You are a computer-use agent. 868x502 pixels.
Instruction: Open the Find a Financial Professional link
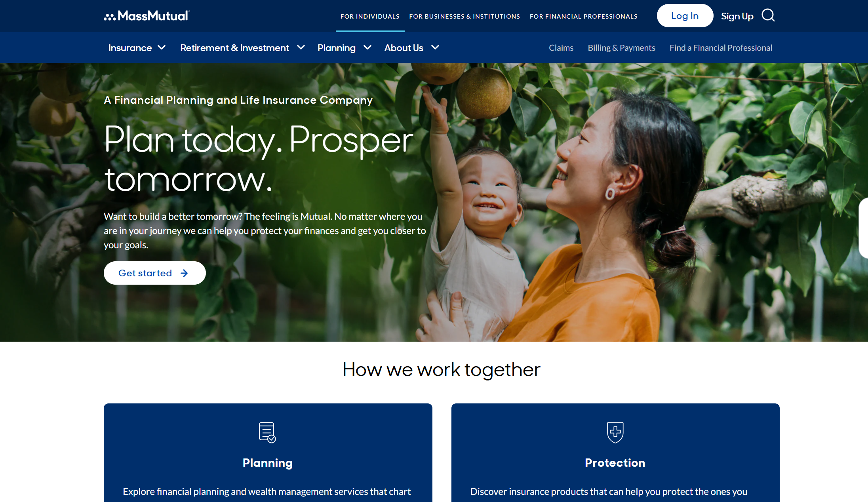pos(720,47)
